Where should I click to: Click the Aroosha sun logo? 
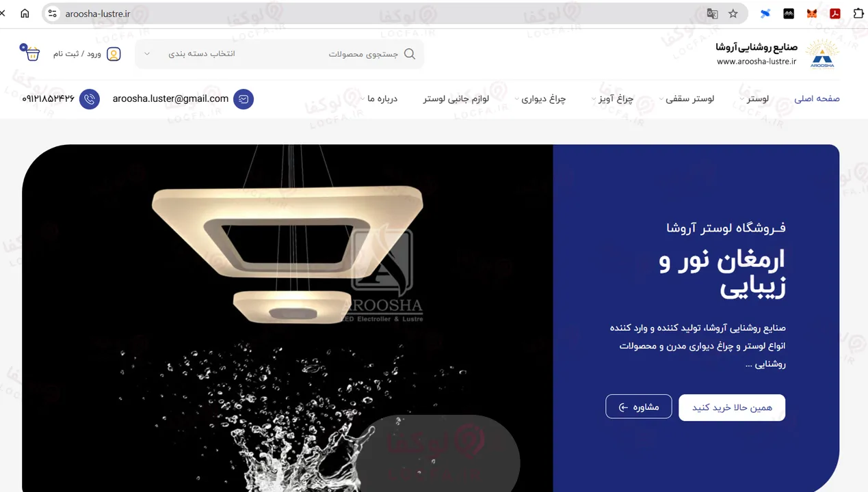coord(822,53)
